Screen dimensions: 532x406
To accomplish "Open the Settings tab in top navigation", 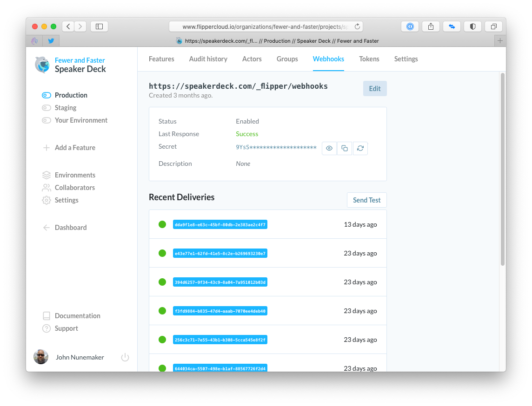I will click(x=406, y=59).
